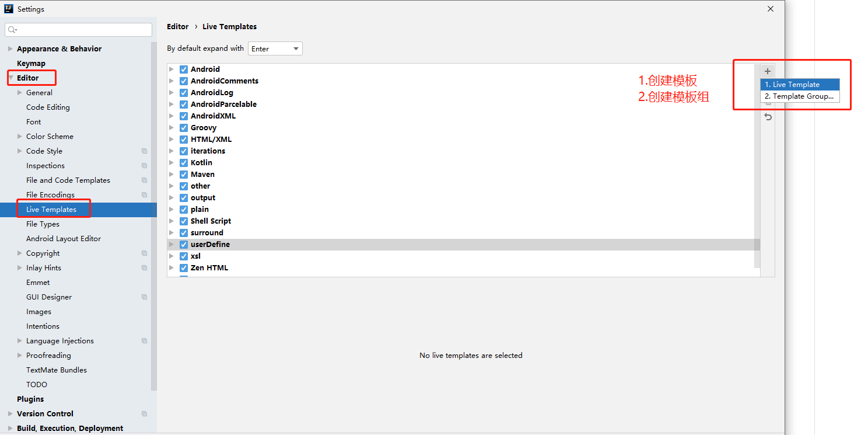
Task: Click the project-level icon beside Code Style
Action: point(144,151)
